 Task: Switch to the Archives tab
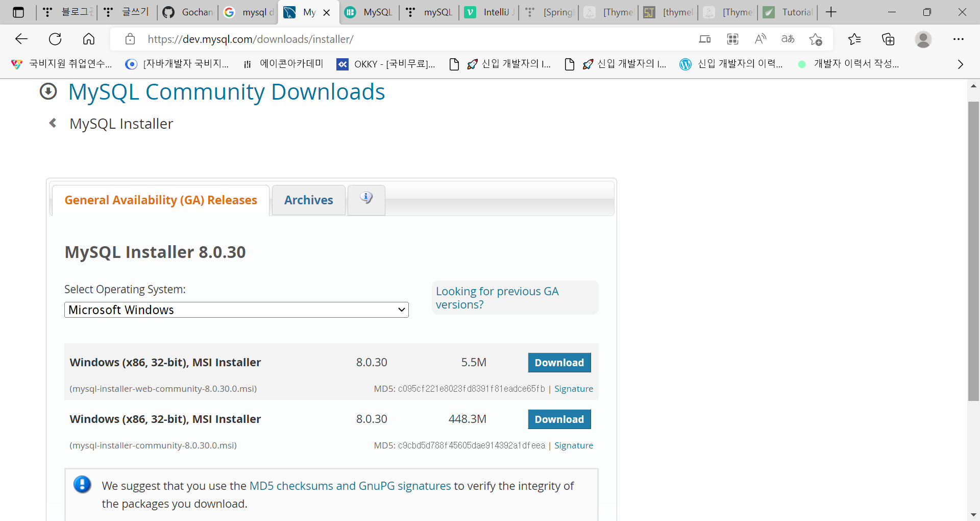point(309,200)
